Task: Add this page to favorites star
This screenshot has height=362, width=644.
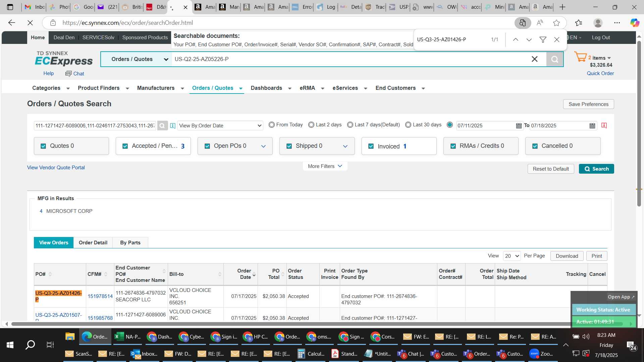Action: (556, 23)
